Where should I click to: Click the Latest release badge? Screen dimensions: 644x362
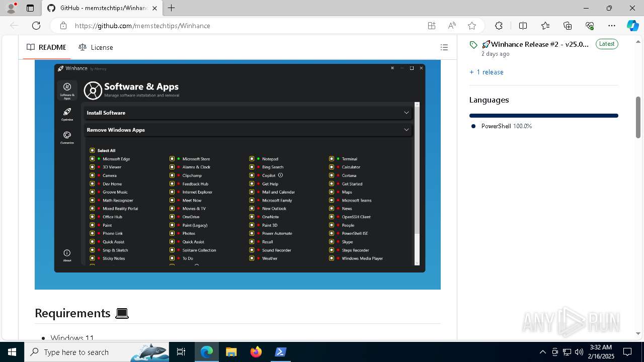[607, 44]
